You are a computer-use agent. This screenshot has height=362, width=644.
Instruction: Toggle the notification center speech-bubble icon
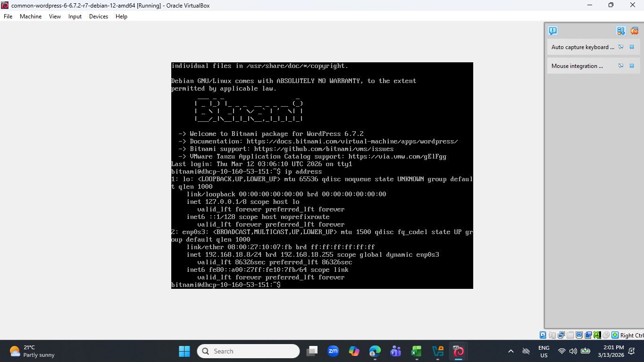pyautogui.click(x=553, y=31)
